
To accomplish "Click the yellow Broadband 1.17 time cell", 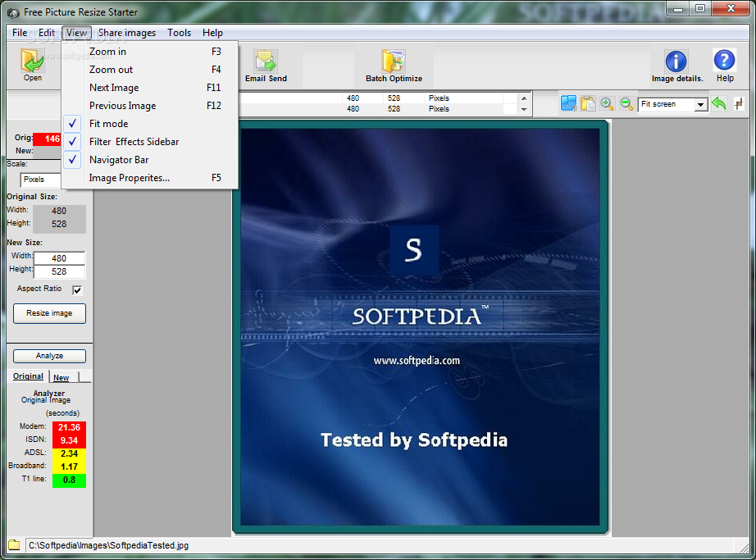I will point(69,467).
